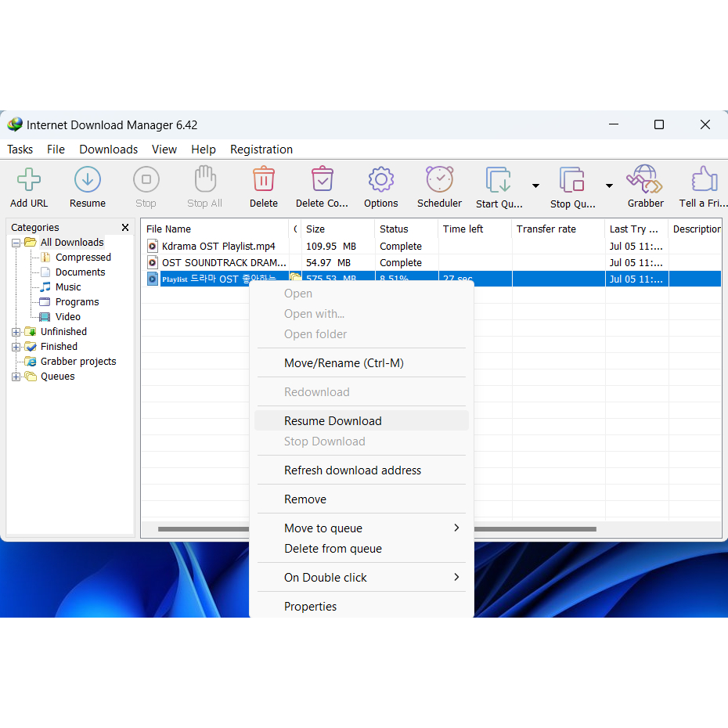728x728 pixels.
Task: Click the Delete trash can icon
Action: [x=263, y=179]
